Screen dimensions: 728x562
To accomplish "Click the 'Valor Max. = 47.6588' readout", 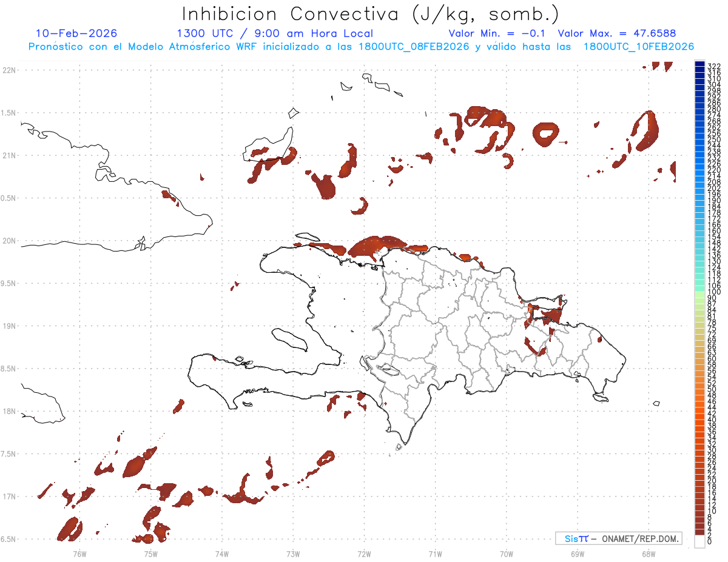I will tap(616, 33).
